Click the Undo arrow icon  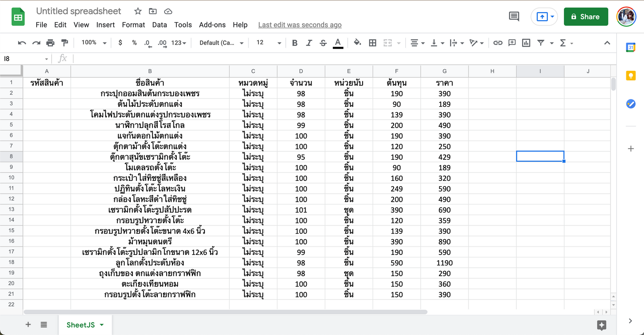click(22, 43)
